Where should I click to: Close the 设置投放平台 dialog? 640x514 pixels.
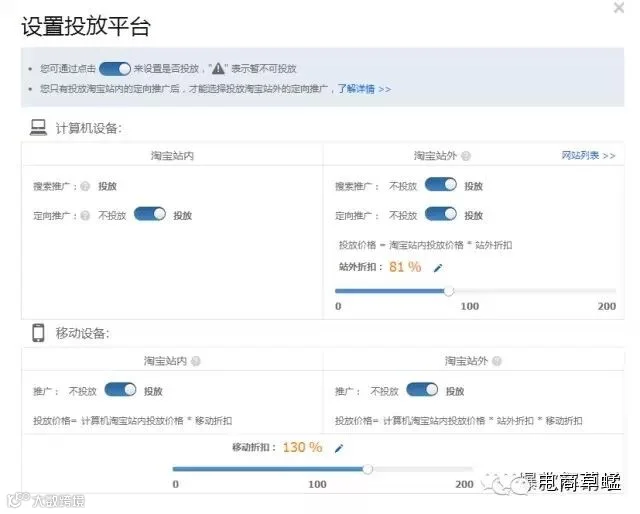tap(619, 7)
